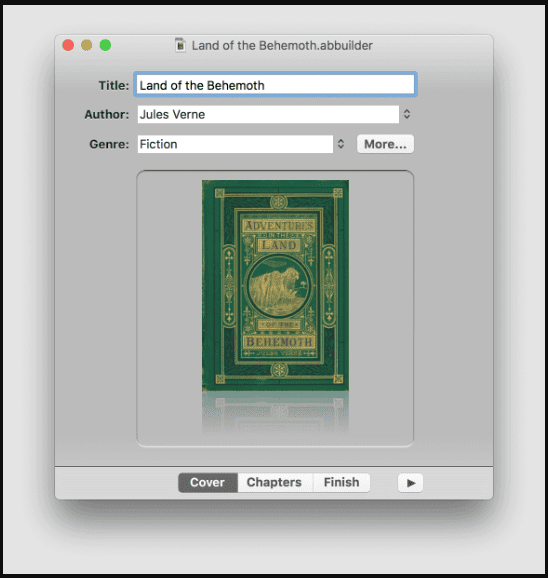This screenshot has height=578, width=548.
Task: Minimize the window with the yellow button
Action: pos(87,45)
